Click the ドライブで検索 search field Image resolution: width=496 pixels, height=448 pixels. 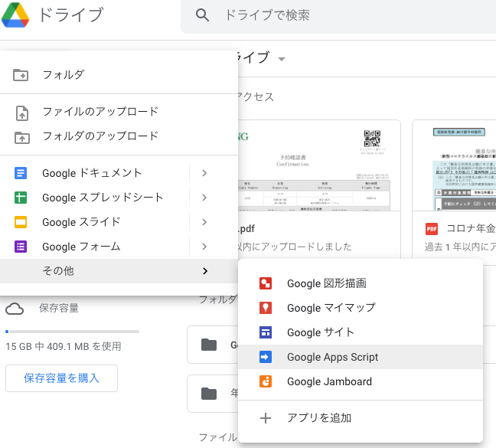(338, 15)
